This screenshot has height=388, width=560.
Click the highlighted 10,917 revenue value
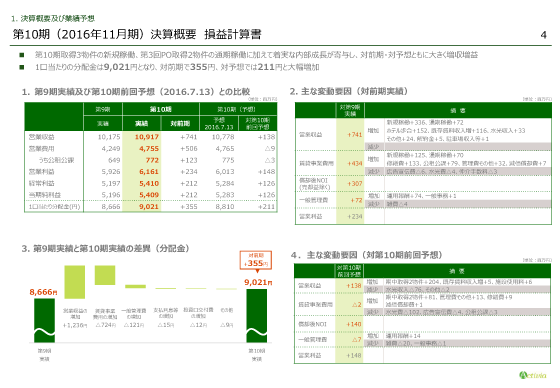pyautogui.click(x=147, y=137)
